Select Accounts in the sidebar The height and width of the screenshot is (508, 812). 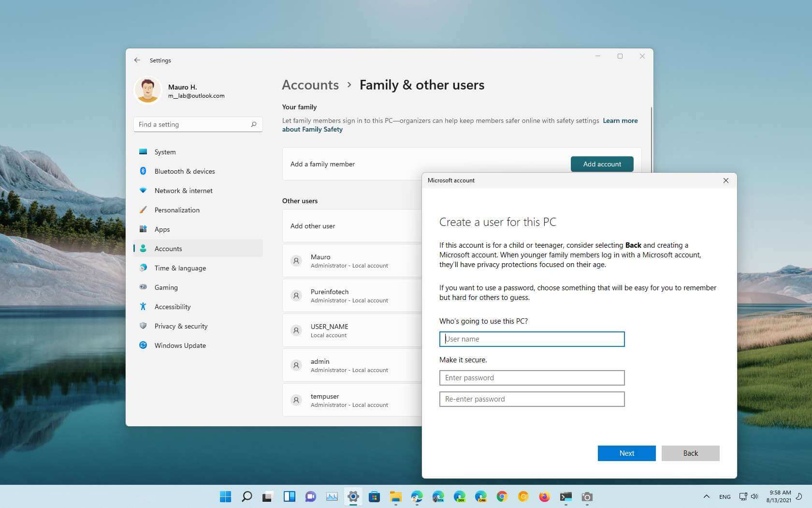(x=198, y=249)
